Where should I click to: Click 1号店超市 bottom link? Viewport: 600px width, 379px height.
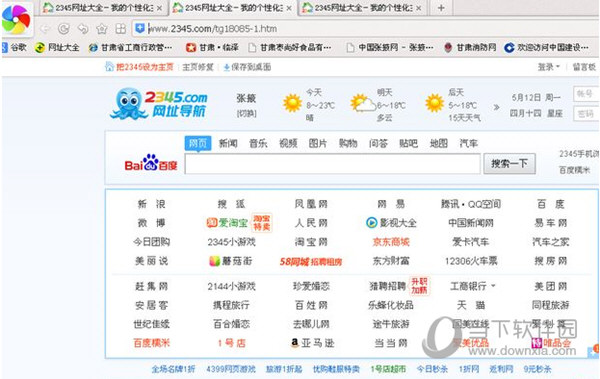(388, 369)
